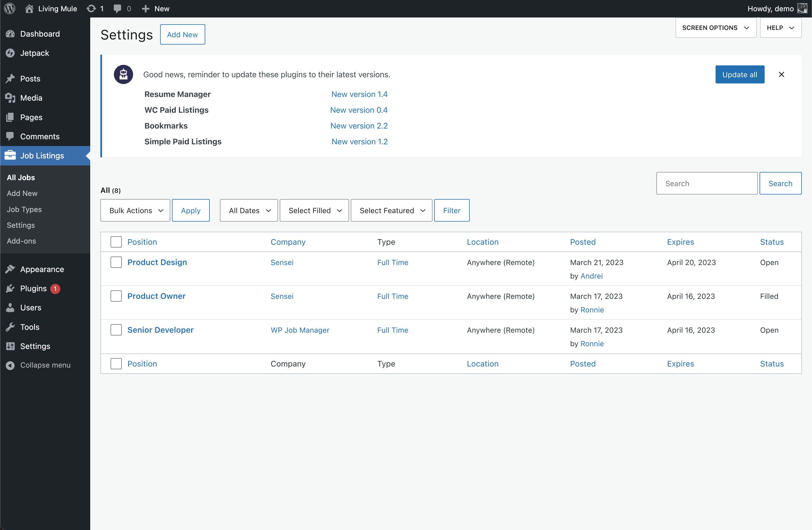
Task: Check the Senior Developer listing checkbox
Action: click(x=116, y=330)
